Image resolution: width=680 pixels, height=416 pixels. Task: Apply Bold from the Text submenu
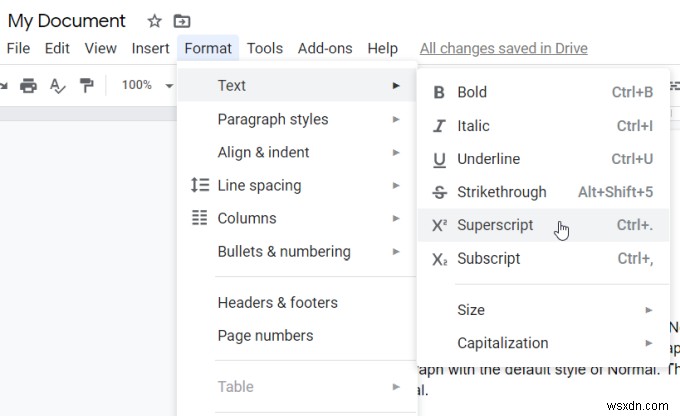[472, 92]
